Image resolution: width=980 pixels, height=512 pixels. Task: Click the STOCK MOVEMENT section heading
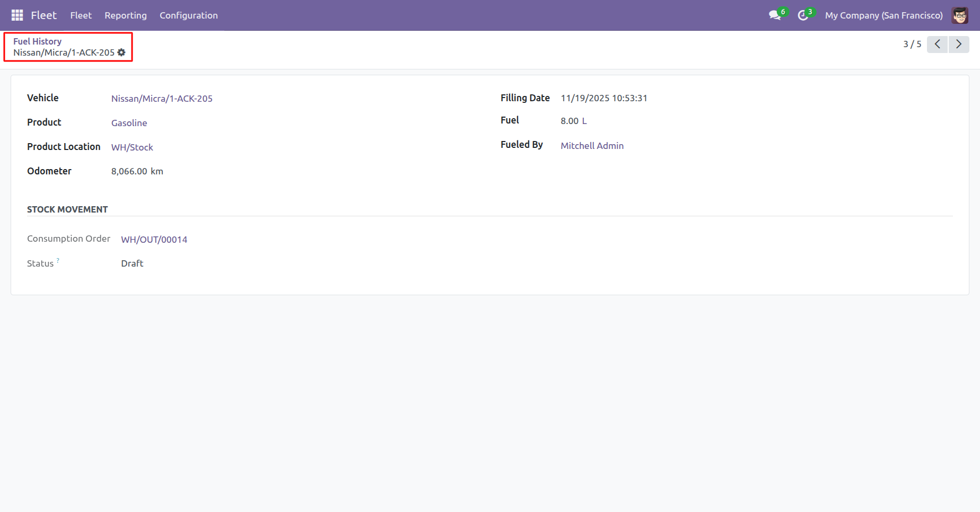pos(67,209)
